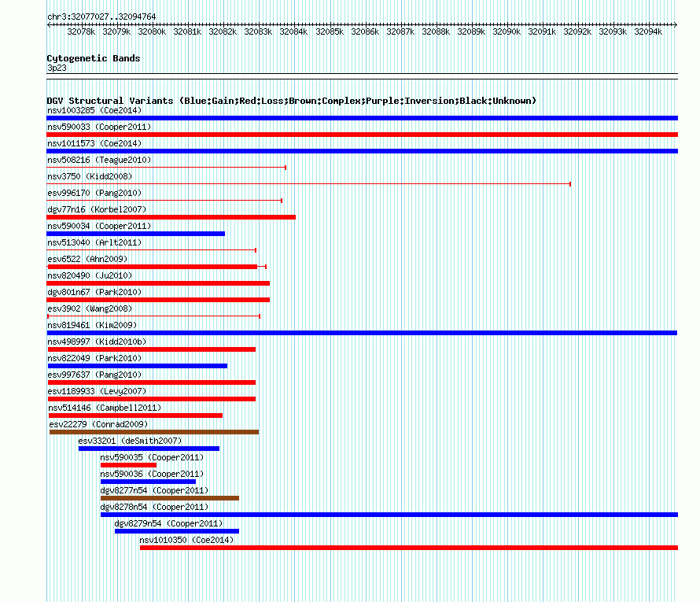Viewport: 700px width, 602px height.
Task: Click dgv8277n54 (Cooper2011) label
Action: coord(154,490)
